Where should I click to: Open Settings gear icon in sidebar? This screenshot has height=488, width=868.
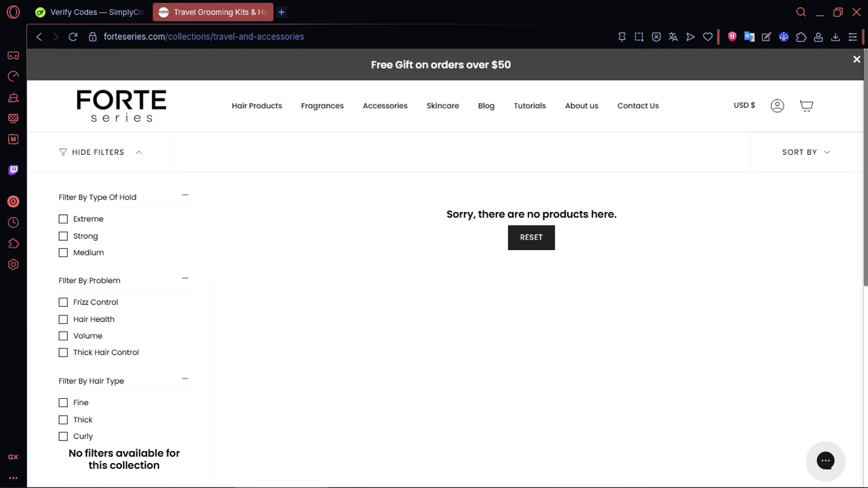click(x=13, y=265)
